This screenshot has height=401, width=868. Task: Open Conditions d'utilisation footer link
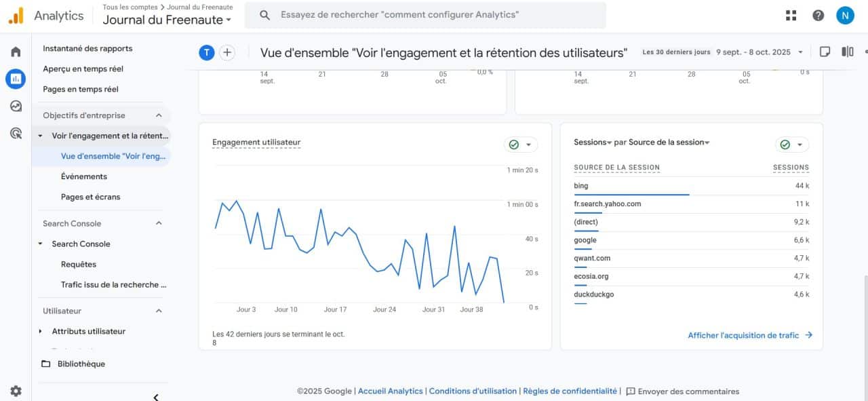tap(473, 391)
